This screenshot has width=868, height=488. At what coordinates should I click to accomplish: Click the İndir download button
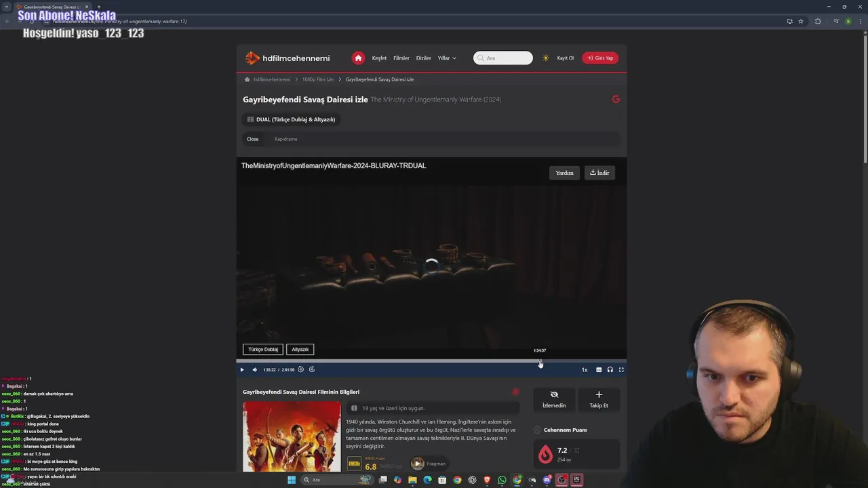pos(599,173)
